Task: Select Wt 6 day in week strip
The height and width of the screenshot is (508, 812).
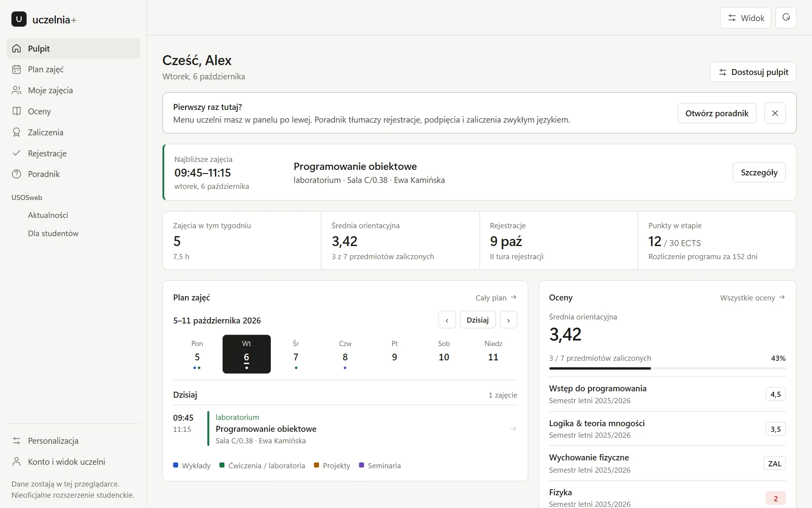Action: coord(247,354)
